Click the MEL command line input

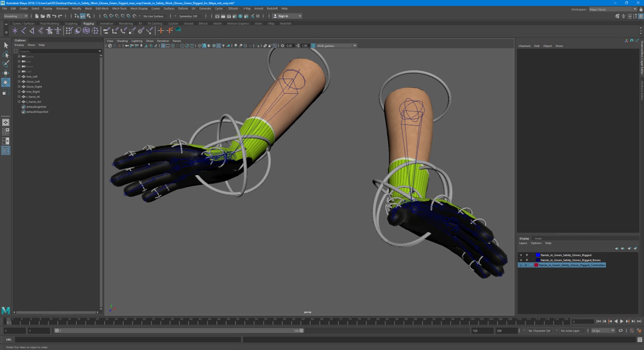(x=128, y=340)
